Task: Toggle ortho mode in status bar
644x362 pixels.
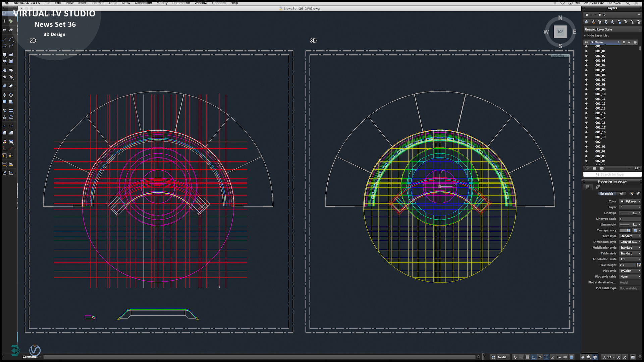Action: pos(534,357)
